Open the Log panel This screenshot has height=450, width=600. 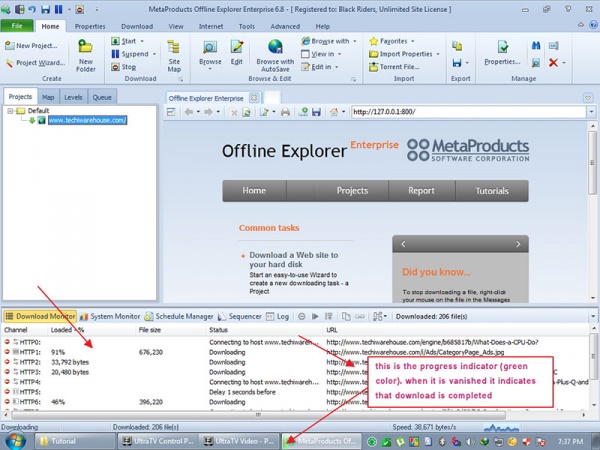[x=277, y=316]
